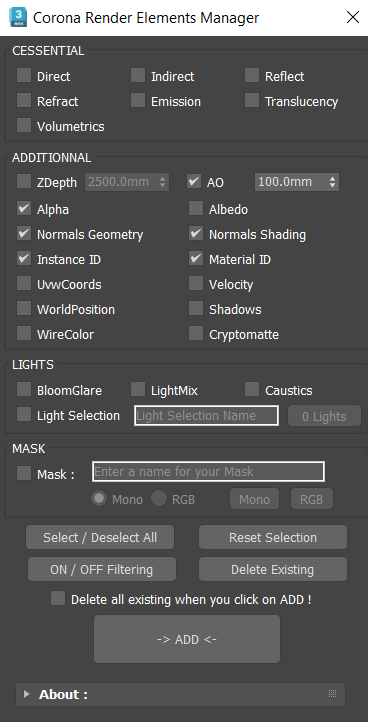
Task: Enable the Direct render element checkbox
Action: tap(24, 76)
